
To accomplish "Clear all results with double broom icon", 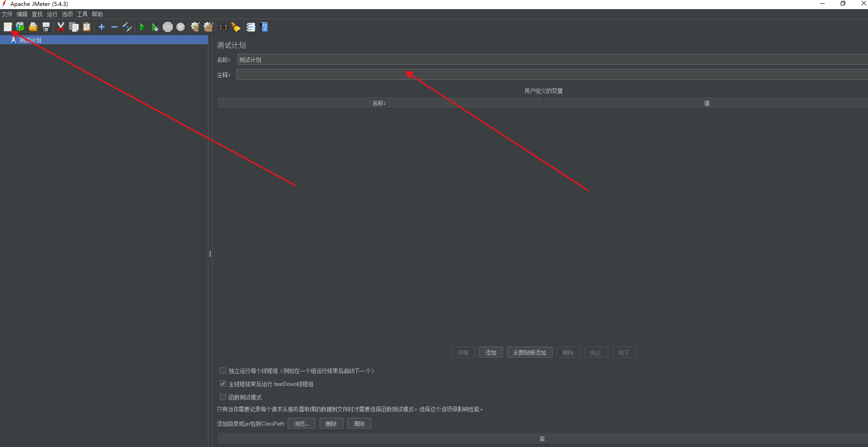I will [208, 27].
